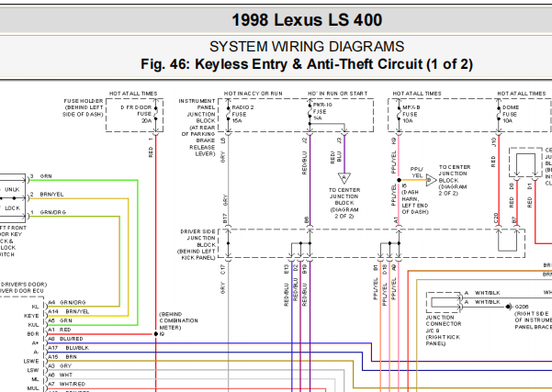This screenshot has width=552, height=392.
Task: Click the 'A7 WHT/RED' pin label
Action: tap(66, 384)
